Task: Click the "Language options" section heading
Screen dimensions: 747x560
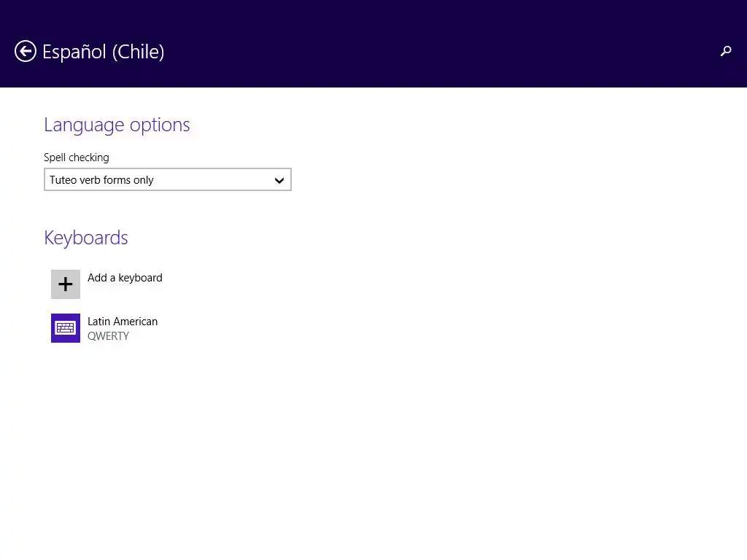Action: pos(117,125)
